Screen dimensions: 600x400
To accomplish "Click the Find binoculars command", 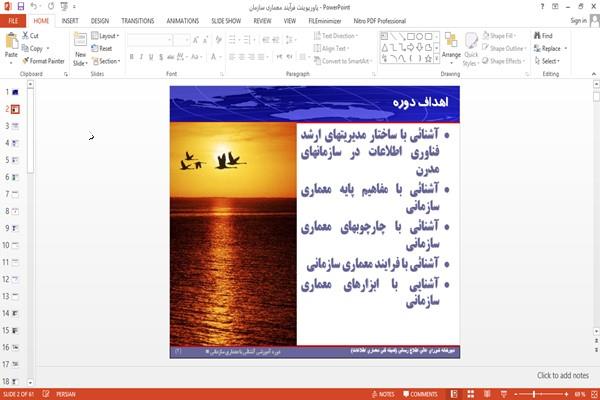I will click(543, 36).
